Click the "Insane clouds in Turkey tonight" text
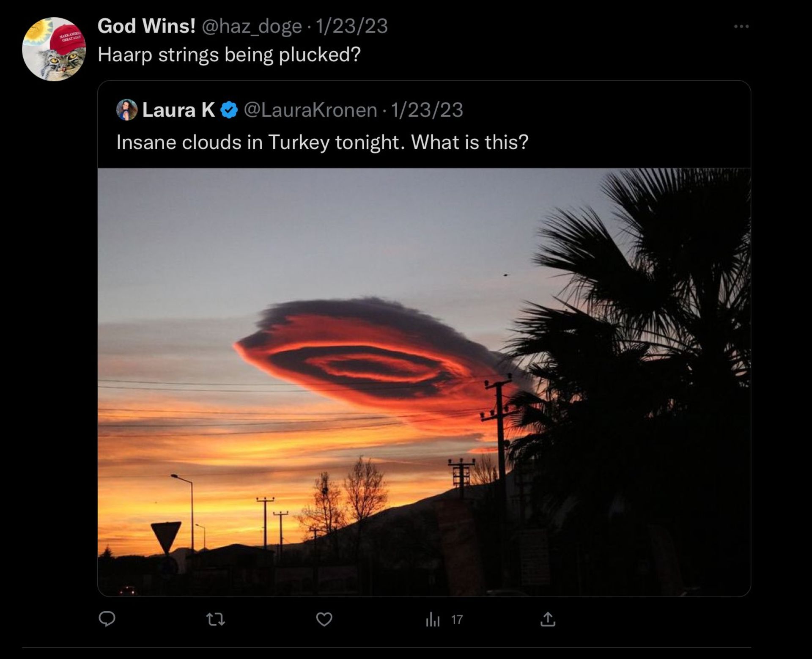 (322, 143)
